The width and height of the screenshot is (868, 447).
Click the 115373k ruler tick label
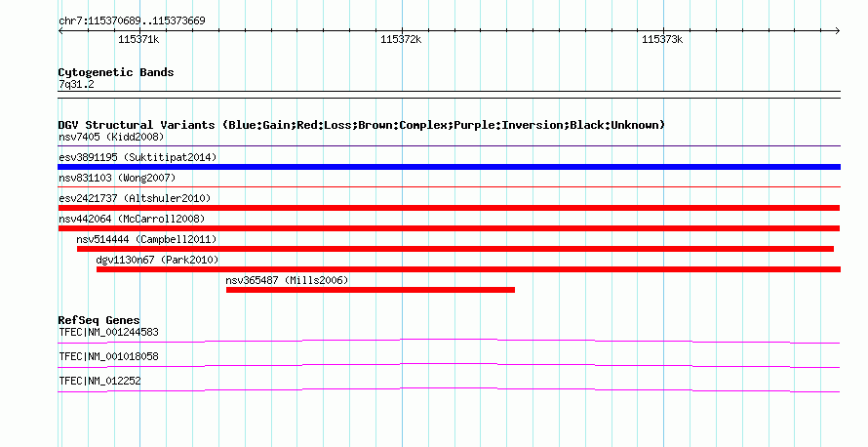pyautogui.click(x=662, y=40)
